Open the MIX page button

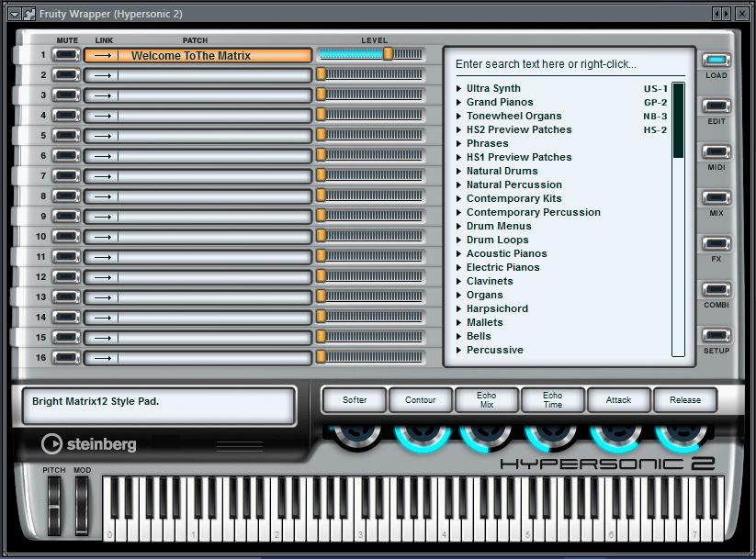point(717,197)
